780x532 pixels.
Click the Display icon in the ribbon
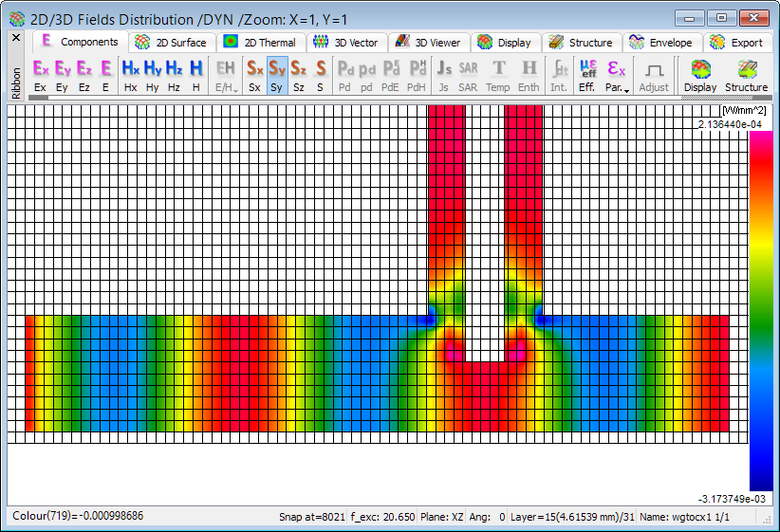700,75
